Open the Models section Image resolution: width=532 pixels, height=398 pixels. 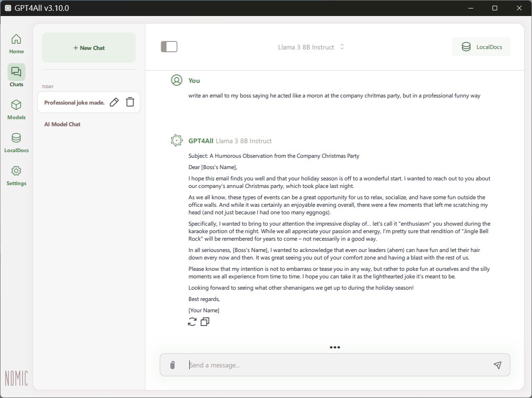tap(16, 110)
